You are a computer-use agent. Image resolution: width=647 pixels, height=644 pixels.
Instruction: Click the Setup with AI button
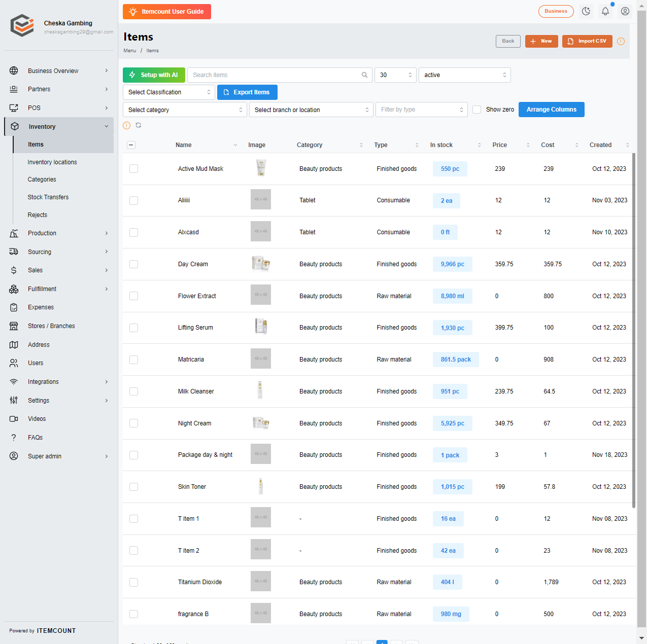tap(154, 75)
